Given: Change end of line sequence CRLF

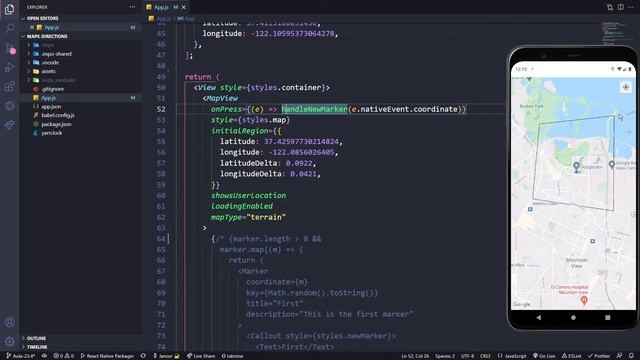Looking at the screenshot, I should pos(485,356).
